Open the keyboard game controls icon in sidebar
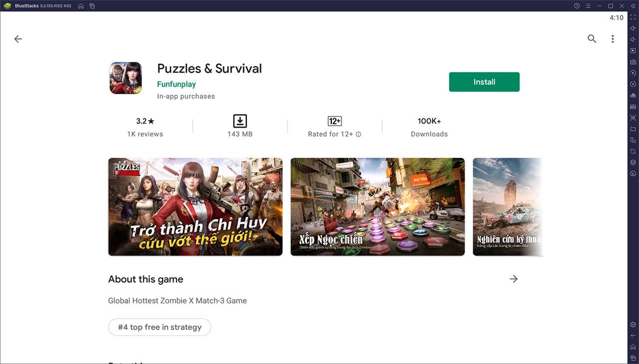Image resolution: width=639 pixels, height=364 pixels. 633,62
